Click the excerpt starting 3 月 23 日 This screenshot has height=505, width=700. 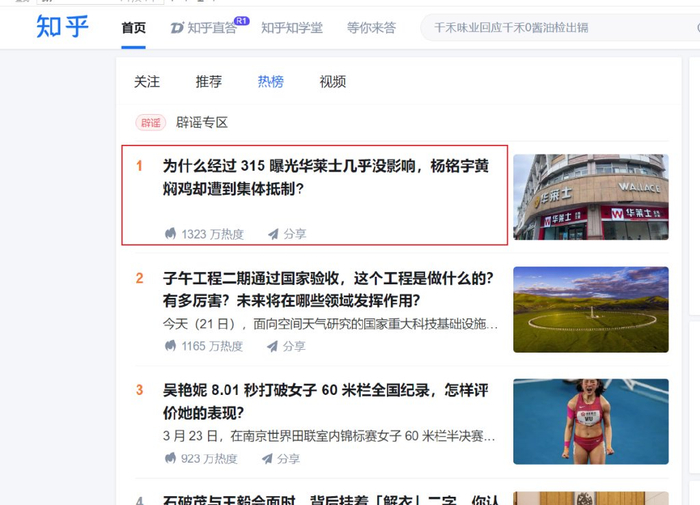point(329,436)
